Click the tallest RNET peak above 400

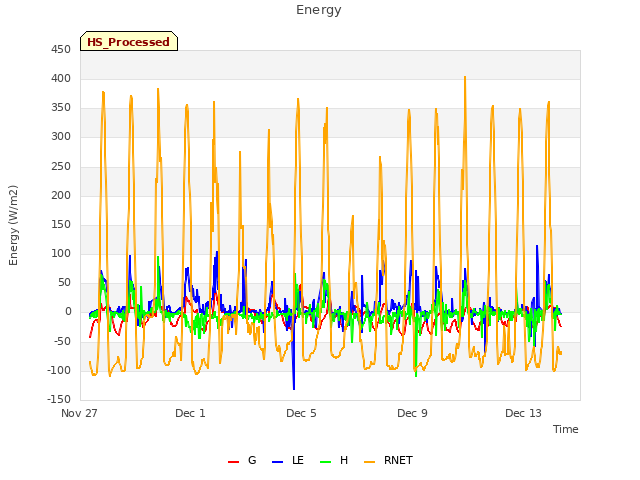point(464,77)
